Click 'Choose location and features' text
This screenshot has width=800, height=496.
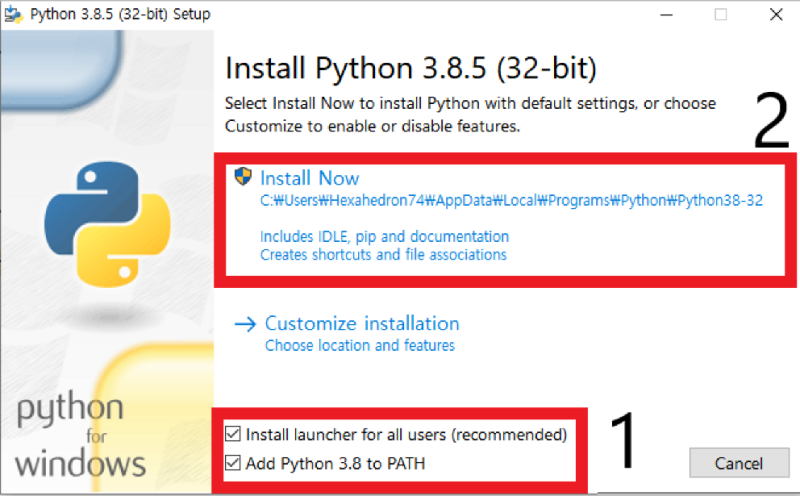(x=360, y=345)
